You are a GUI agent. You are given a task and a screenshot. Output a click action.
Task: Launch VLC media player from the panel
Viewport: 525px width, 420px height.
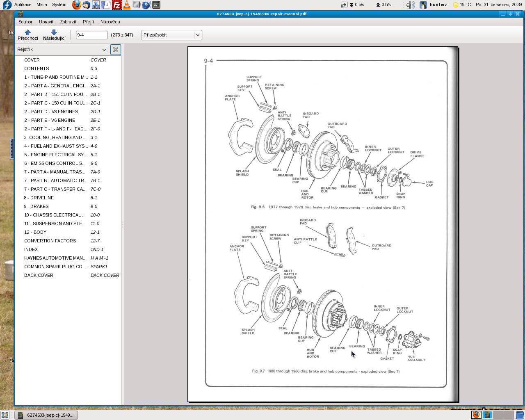point(126,5)
